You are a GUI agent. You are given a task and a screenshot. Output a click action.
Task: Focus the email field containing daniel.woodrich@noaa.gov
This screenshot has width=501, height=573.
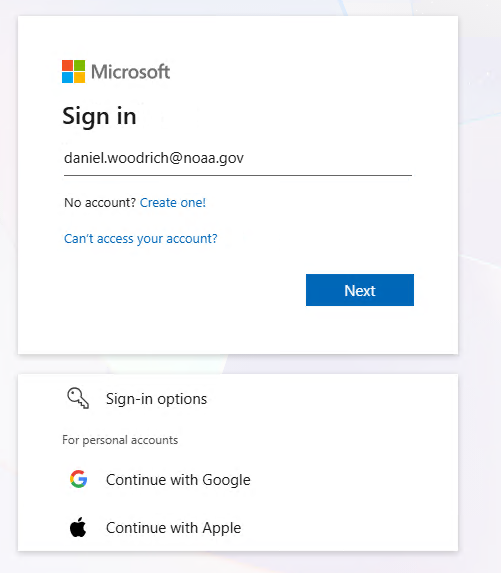click(238, 159)
